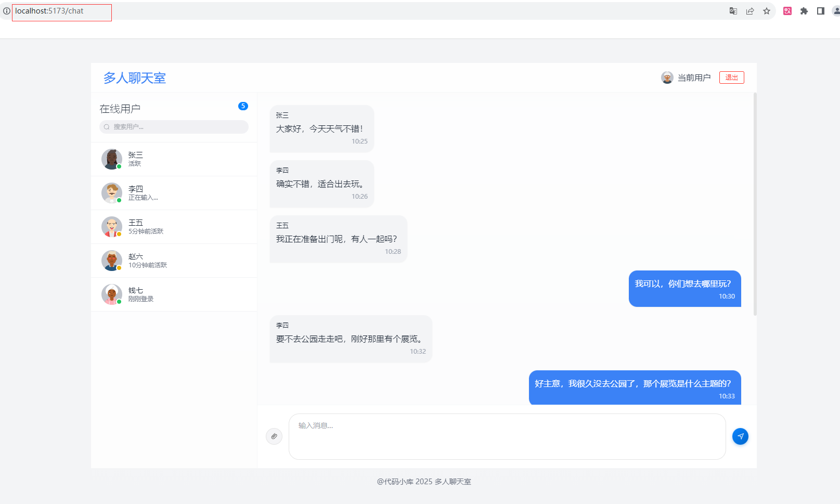Select user 王五 name in the user list
Screen dimensions: 840x504
tap(136, 223)
